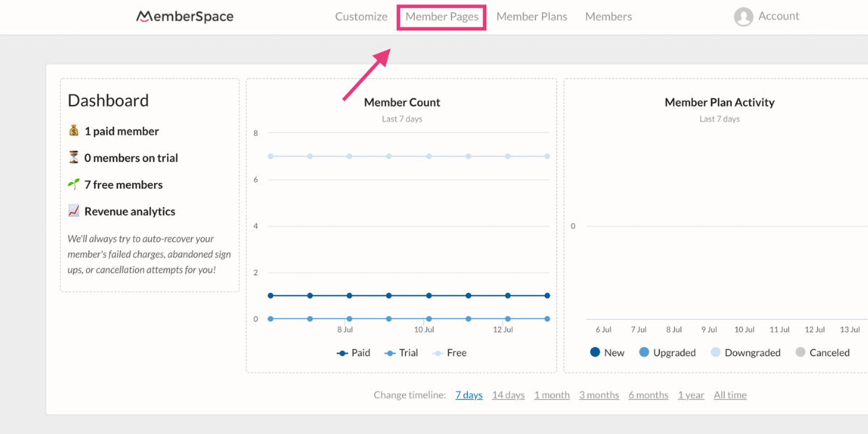Screen dimensions: 868x434
Task: Click the Customize navigation link
Action: tap(361, 16)
